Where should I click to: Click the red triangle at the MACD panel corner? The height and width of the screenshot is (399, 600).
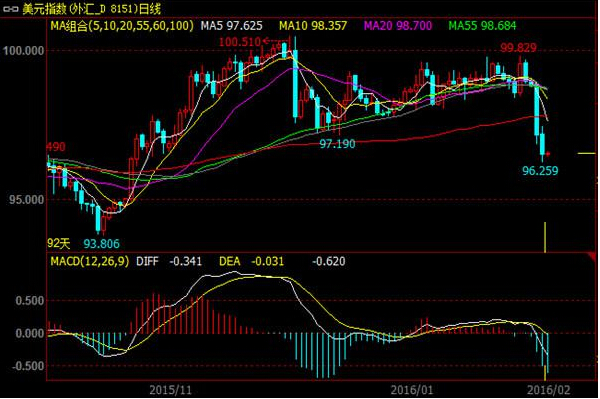[594, 257]
